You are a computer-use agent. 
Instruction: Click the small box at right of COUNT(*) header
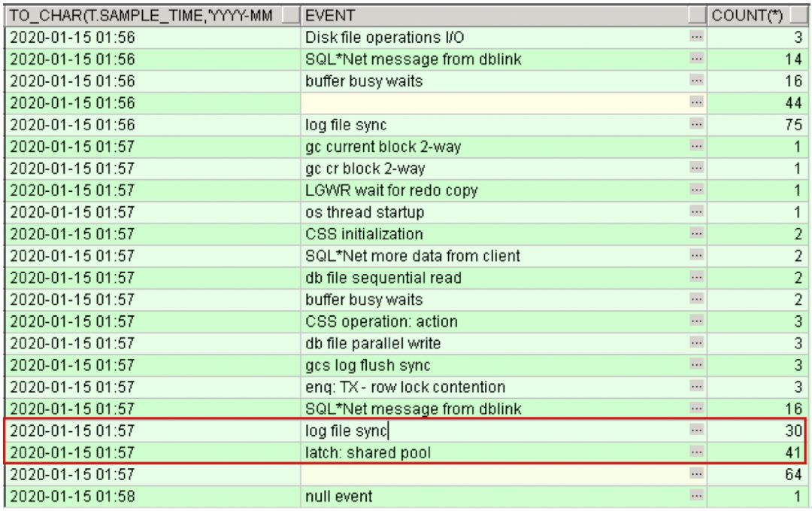pos(798,16)
